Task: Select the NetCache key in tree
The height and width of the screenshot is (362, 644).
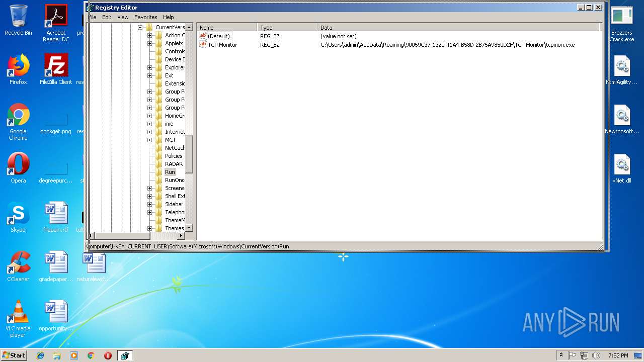Action: (175, 148)
